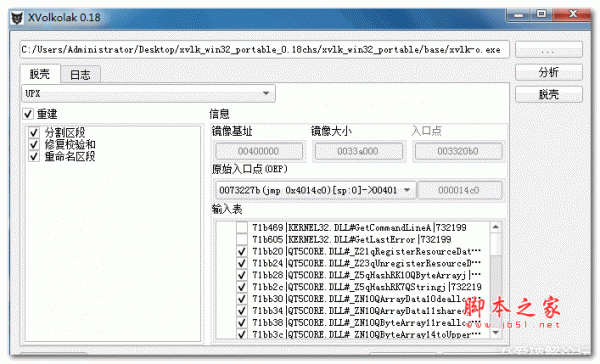The width and height of the screenshot is (600, 364).
Task: Toggle the 重建 rebuild checkbox
Action: [x=28, y=114]
